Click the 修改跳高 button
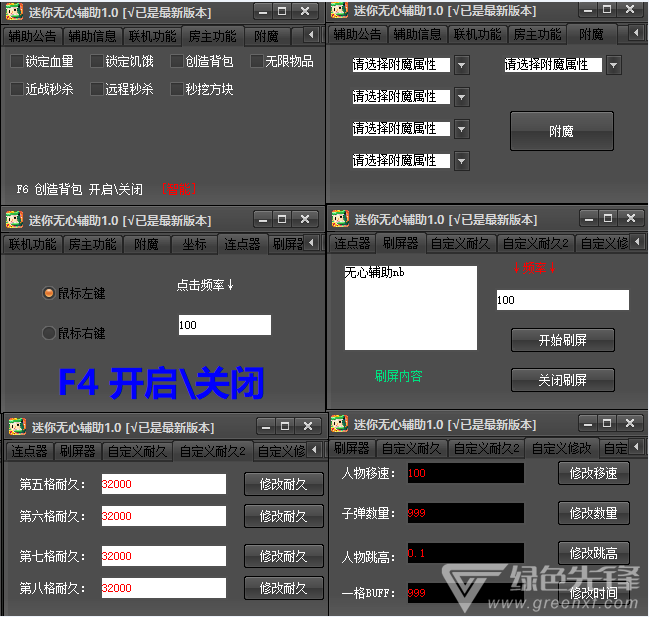Screen dimensions: 649x617 594,552
